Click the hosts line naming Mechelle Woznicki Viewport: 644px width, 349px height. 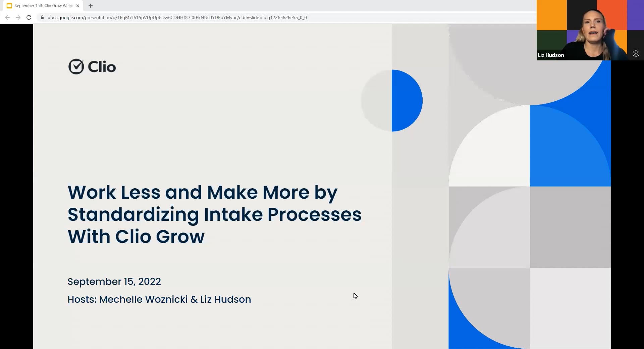159,299
